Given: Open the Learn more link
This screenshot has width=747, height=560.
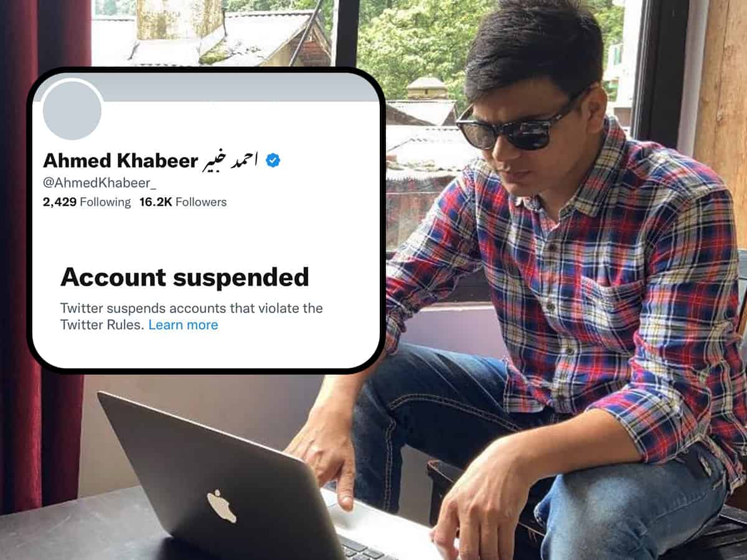Looking at the screenshot, I should click(183, 325).
